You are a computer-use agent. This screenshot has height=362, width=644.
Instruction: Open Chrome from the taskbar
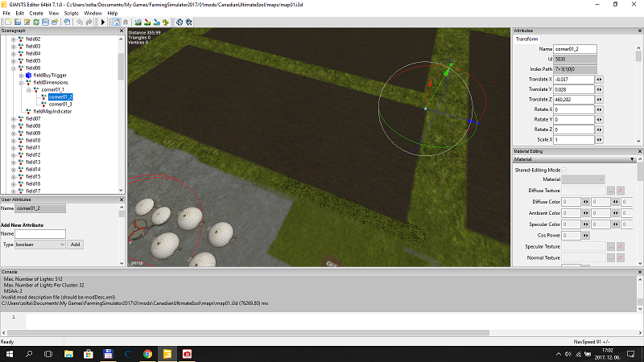(x=147, y=354)
